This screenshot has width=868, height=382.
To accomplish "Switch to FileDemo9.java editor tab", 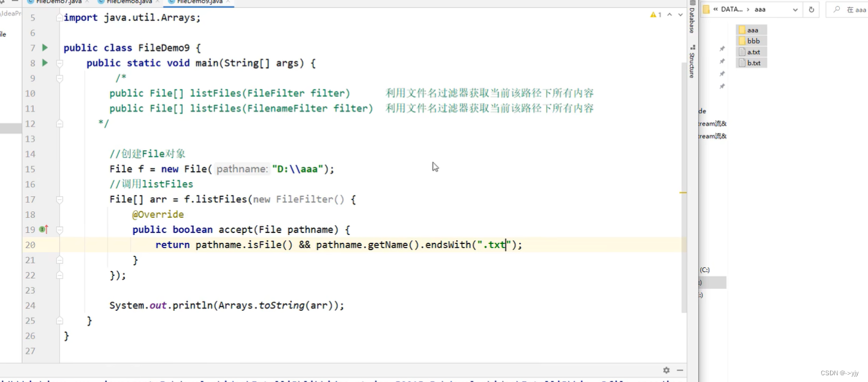I will (200, 2).
